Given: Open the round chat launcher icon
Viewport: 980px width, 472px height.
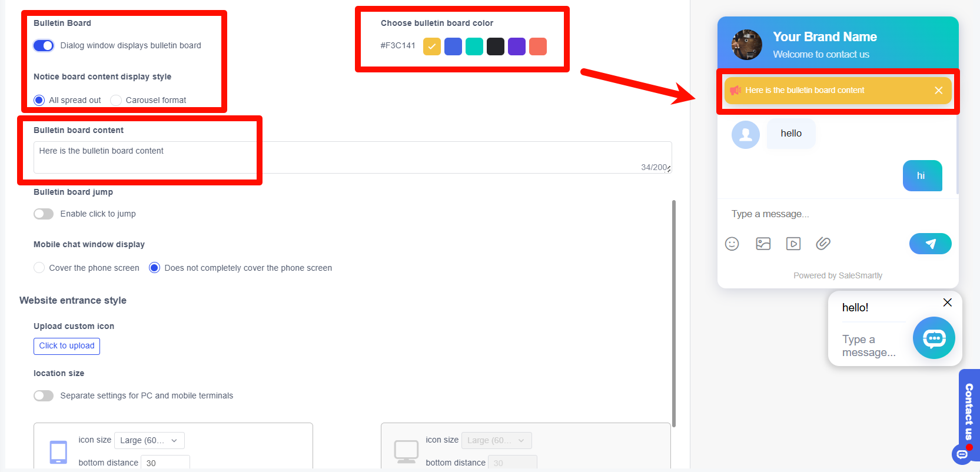Looking at the screenshot, I should pos(934,338).
